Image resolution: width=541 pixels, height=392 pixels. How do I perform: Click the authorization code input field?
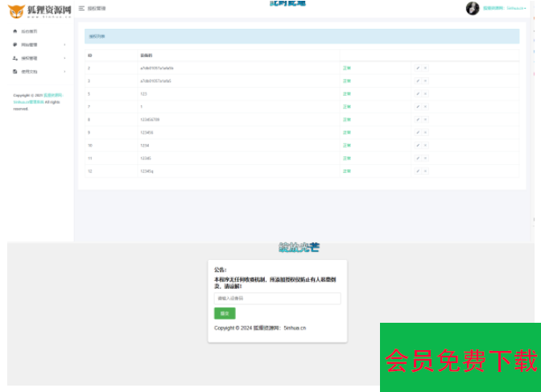277,299
